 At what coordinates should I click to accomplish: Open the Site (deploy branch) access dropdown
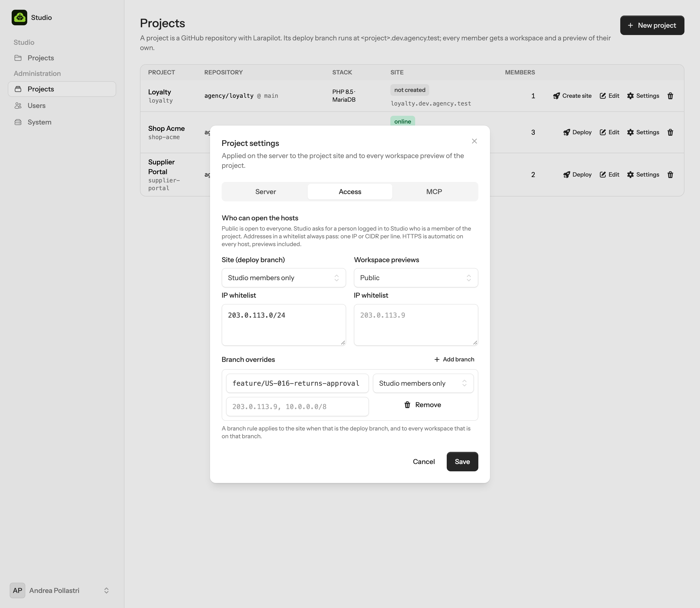(x=284, y=277)
